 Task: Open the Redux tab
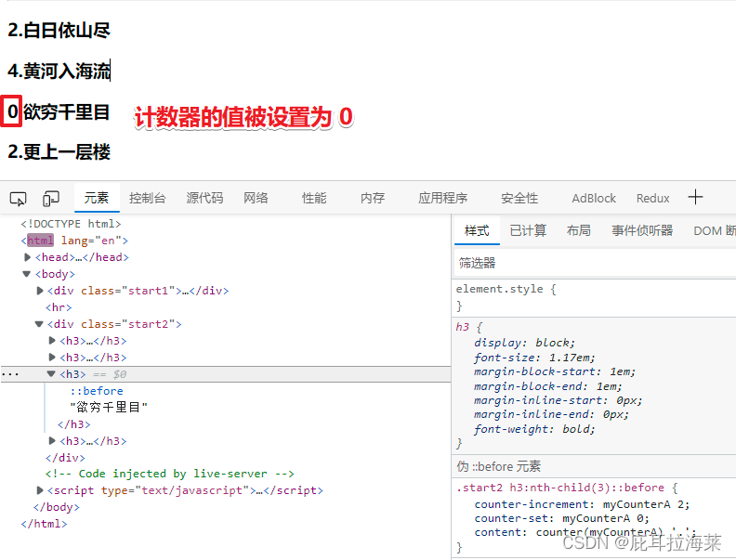[x=652, y=199]
